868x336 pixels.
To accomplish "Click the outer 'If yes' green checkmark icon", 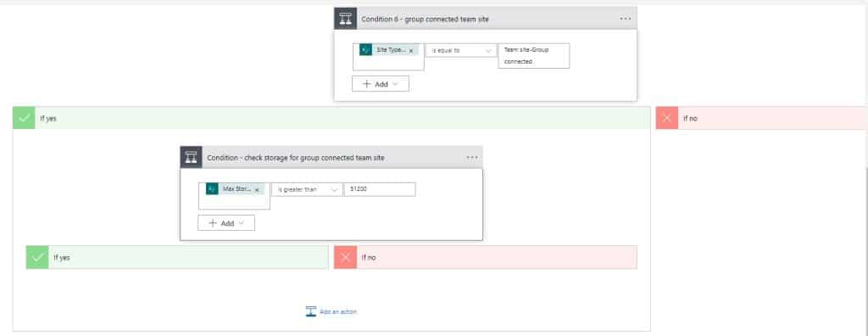I will tap(24, 118).
